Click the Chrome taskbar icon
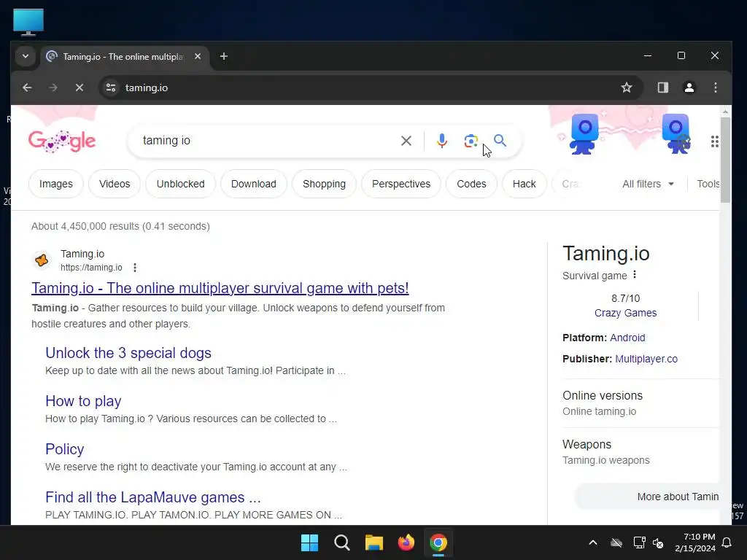This screenshot has width=747, height=560. [x=438, y=542]
